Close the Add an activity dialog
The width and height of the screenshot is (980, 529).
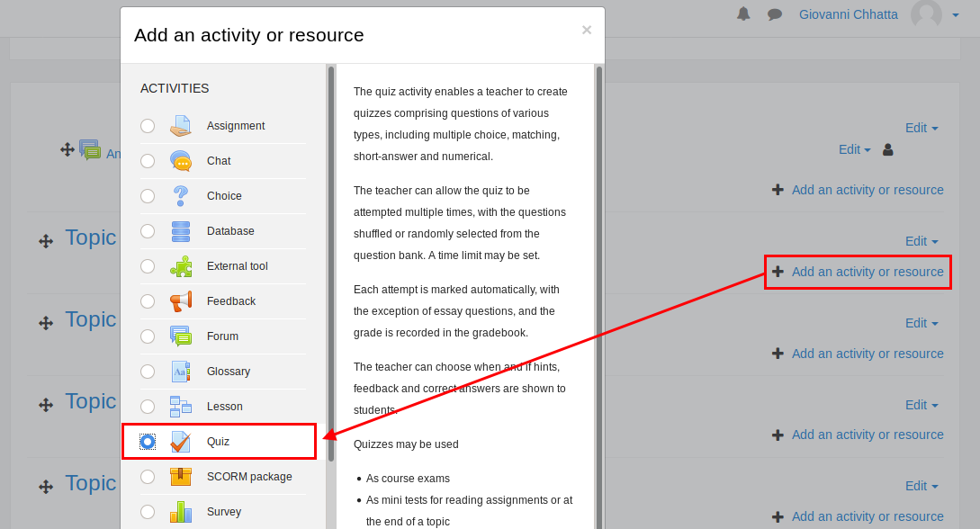click(587, 30)
